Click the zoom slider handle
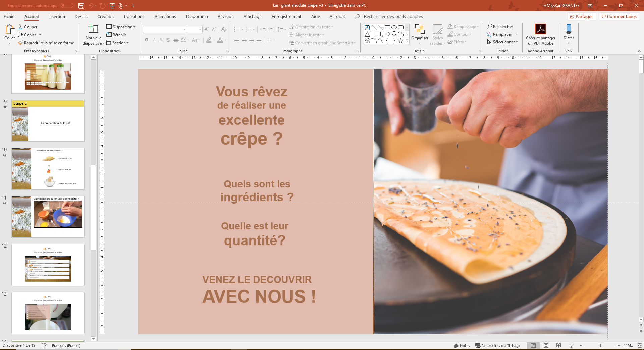Image resolution: width=644 pixels, height=350 pixels. 600,346
